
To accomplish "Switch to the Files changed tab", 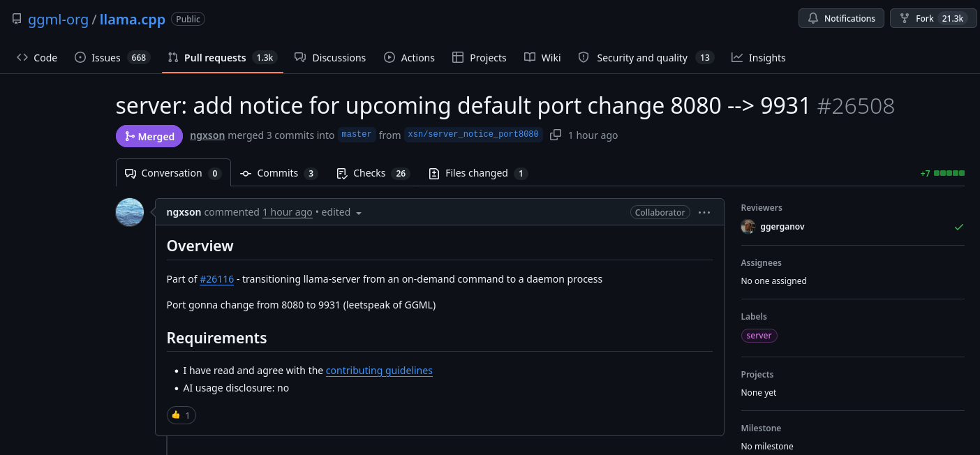I will [478, 173].
